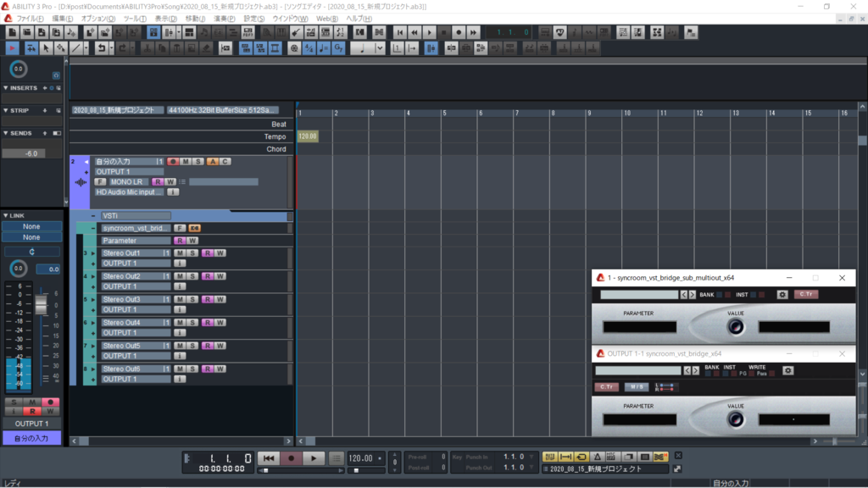Mute the Stereo Out1 track
This screenshot has width=868, height=488.
(x=180, y=253)
